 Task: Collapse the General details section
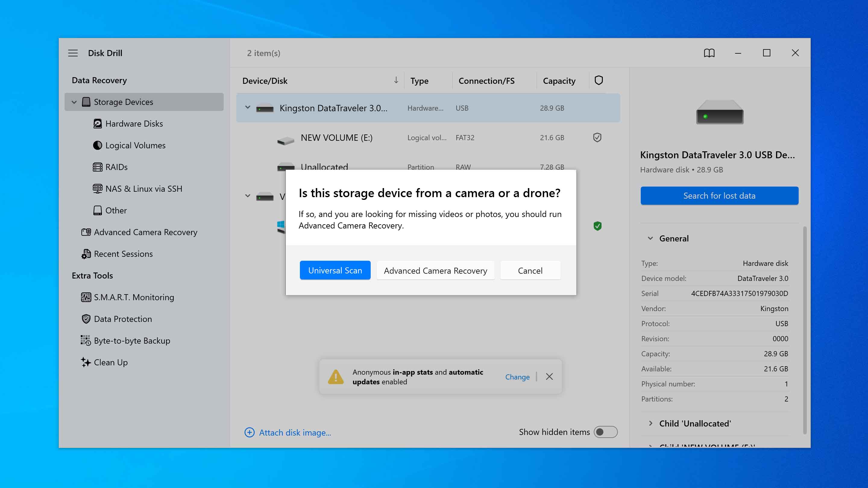pos(651,238)
